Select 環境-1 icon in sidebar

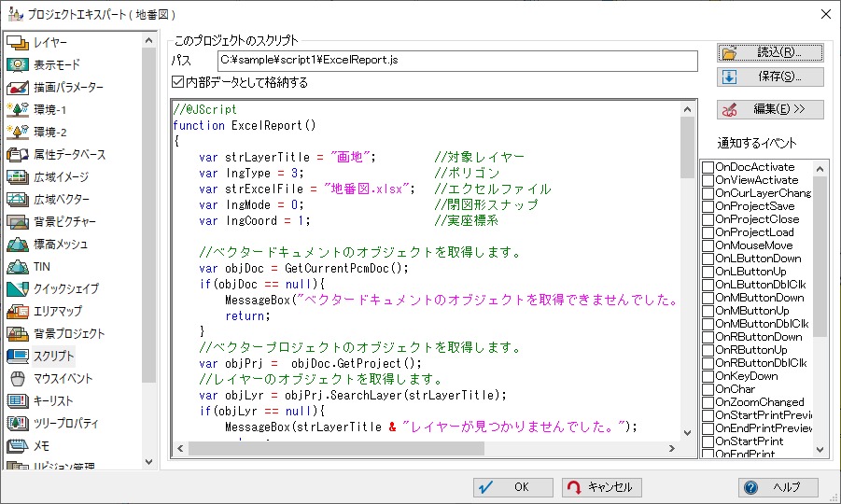18,110
